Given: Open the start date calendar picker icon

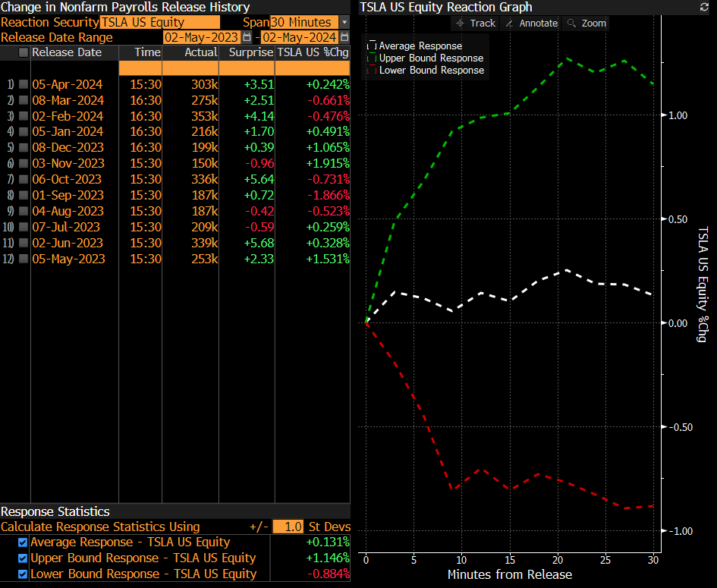Looking at the screenshot, I should pos(247,37).
